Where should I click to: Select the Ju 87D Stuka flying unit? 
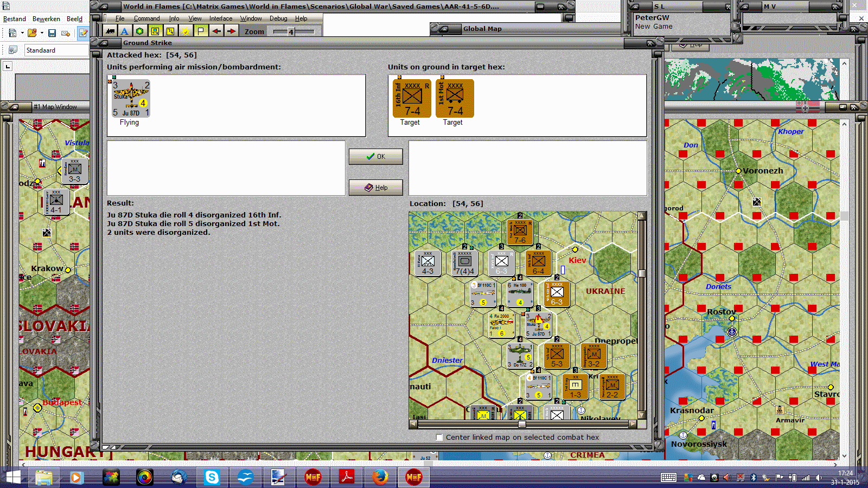coord(131,98)
